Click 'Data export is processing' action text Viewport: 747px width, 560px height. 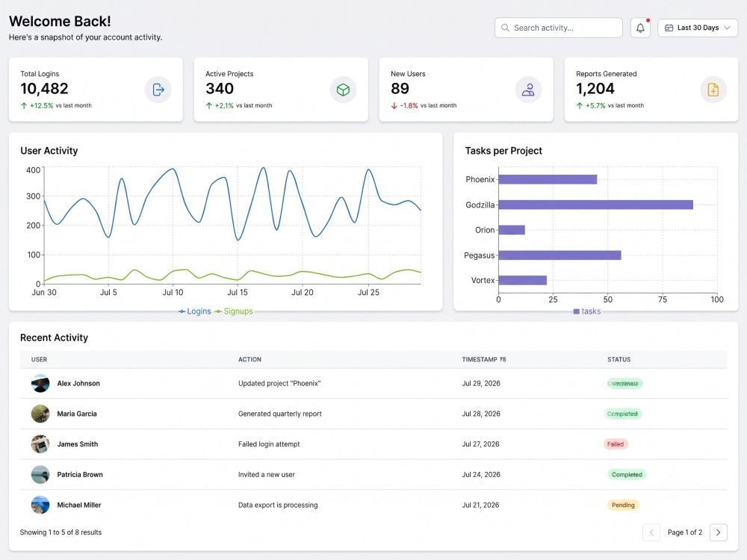[x=278, y=505]
